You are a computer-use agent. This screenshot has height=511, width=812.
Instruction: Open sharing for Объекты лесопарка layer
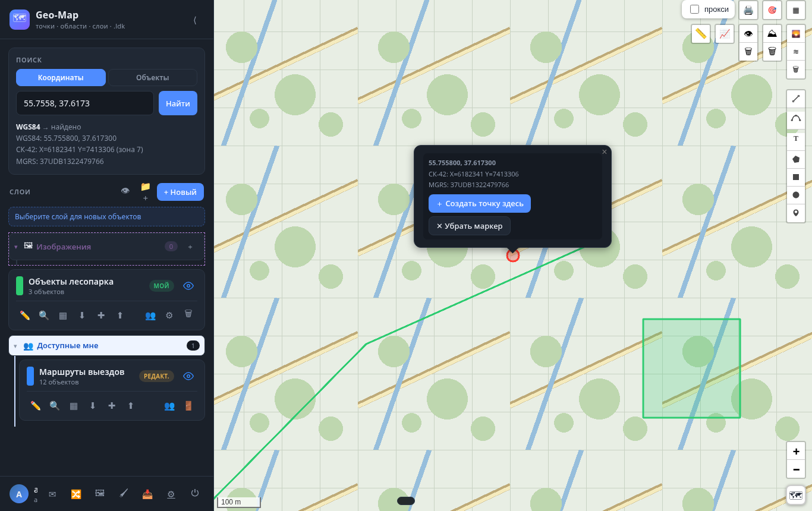[x=150, y=316]
